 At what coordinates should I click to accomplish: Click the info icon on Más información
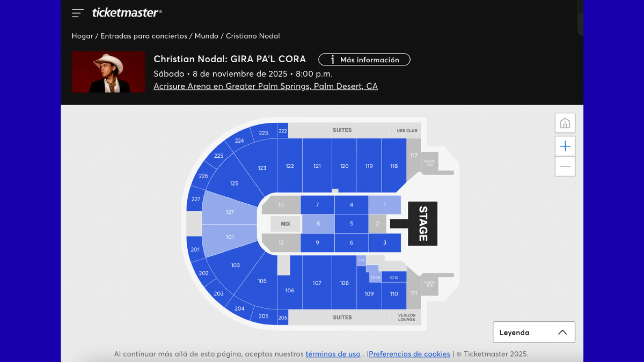(x=333, y=60)
